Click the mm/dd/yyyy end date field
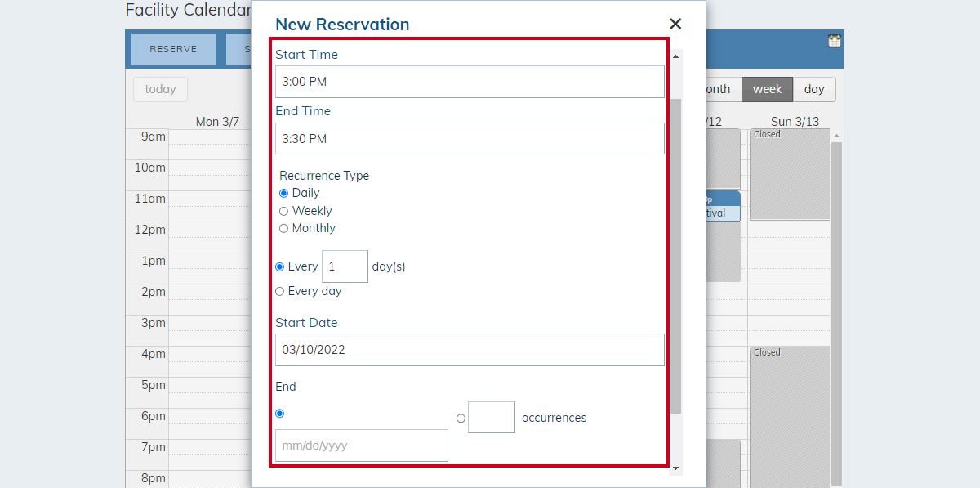This screenshot has width=980, height=488. click(362, 445)
